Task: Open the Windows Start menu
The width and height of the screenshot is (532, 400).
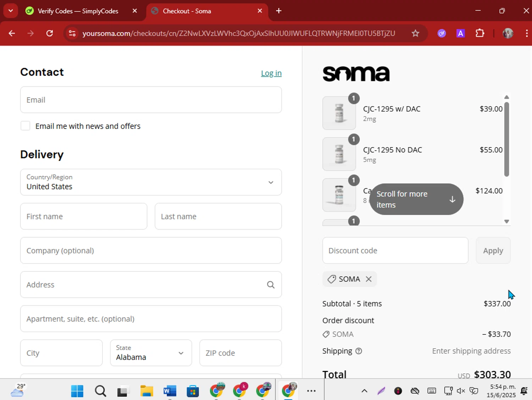Action: click(77, 391)
